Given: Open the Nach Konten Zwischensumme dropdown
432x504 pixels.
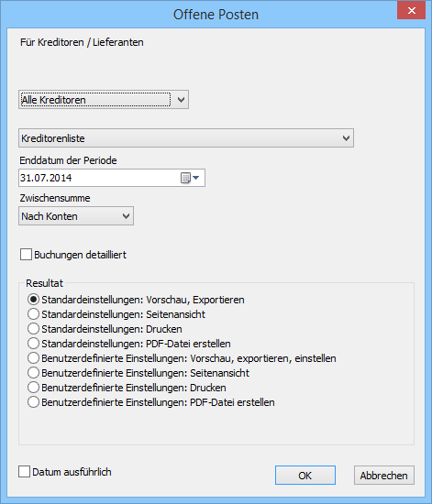Looking at the screenshot, I should (x=76, y=216).
